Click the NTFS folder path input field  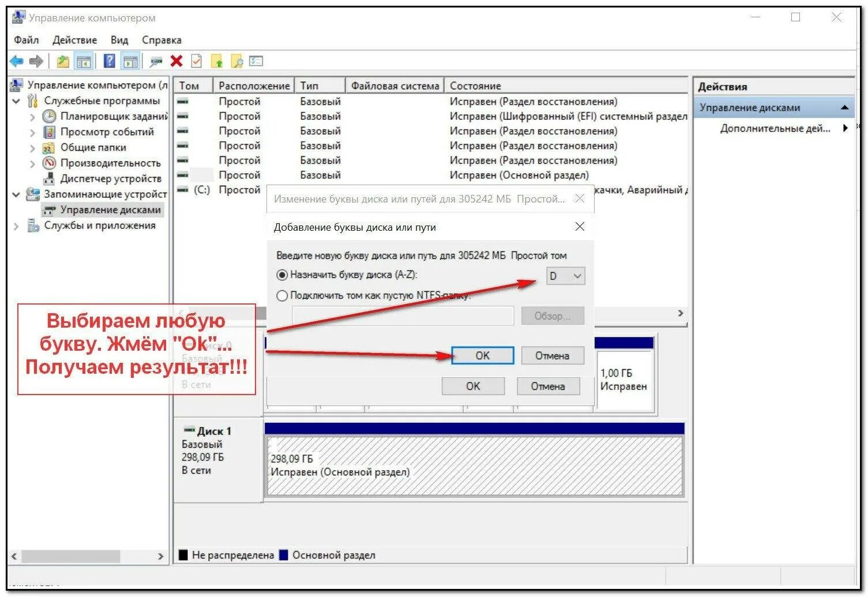coord(403,316)
